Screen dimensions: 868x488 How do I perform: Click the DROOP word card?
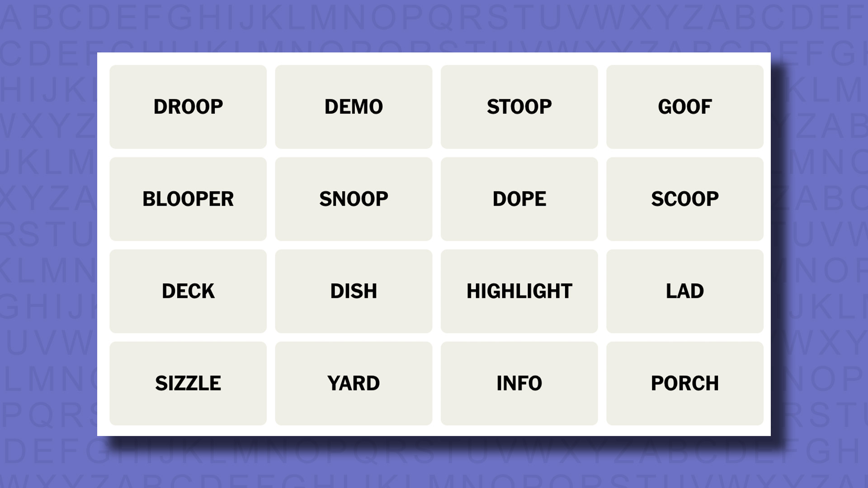point(188,106)
